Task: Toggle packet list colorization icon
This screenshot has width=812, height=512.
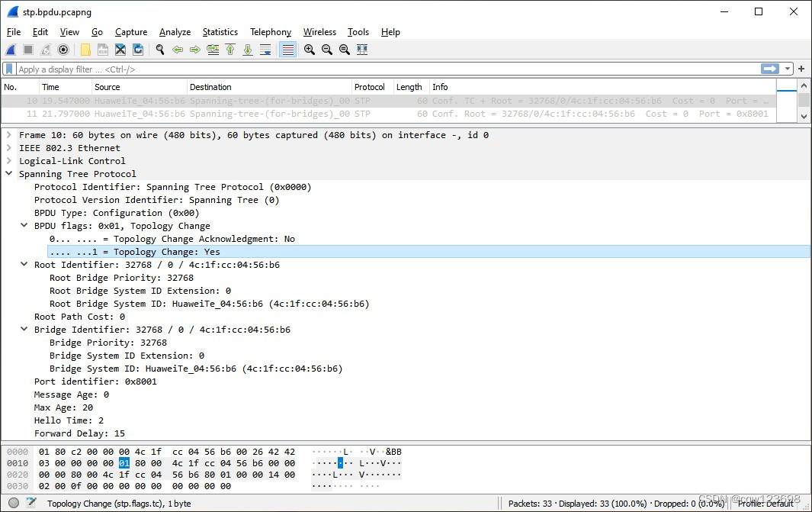Action: pos(288,50)
